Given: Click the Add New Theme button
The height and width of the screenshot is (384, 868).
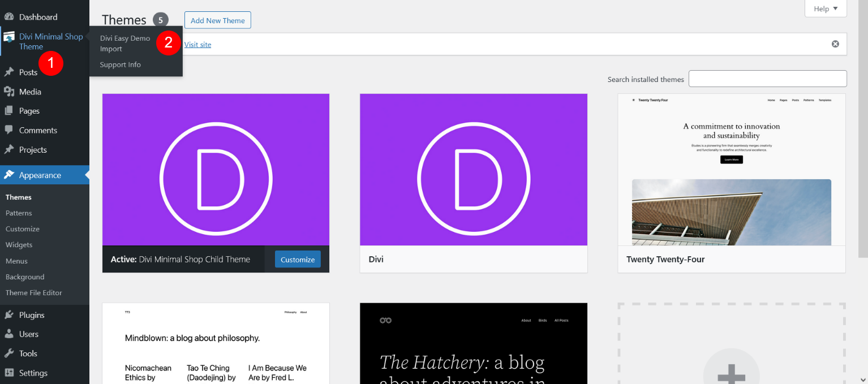Looking at the screenshot, I should (218, 20).
